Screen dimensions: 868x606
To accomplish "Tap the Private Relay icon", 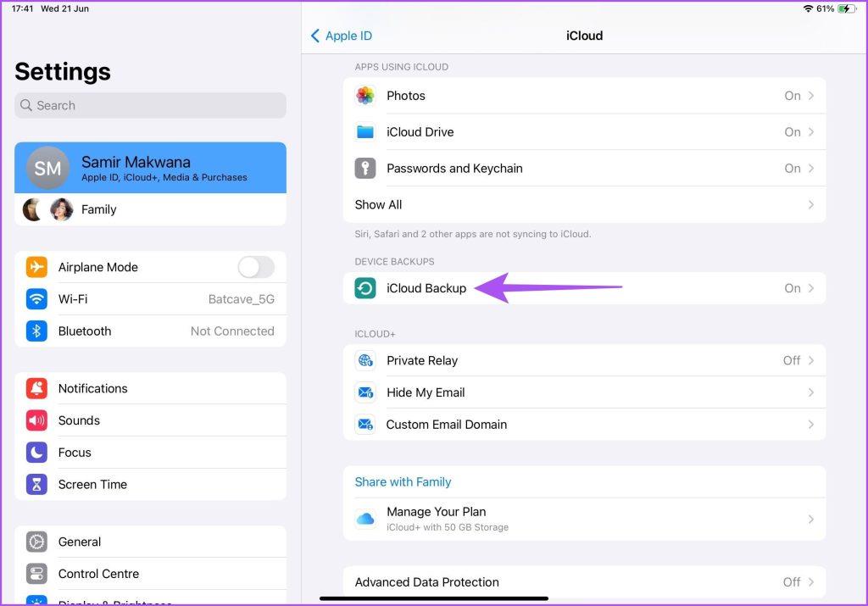I will tap(364, 360).
